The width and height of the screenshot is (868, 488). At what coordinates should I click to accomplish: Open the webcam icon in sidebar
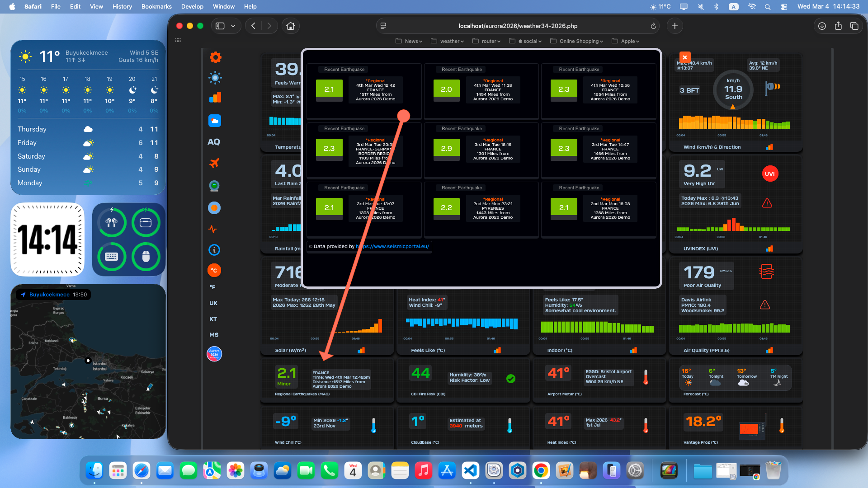tap(214, 186)
